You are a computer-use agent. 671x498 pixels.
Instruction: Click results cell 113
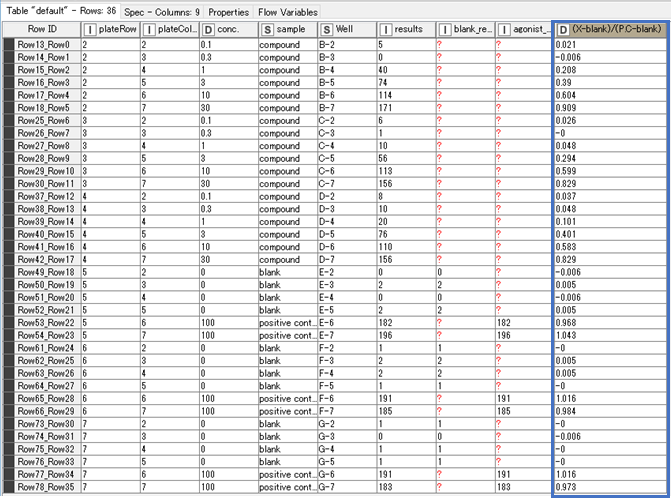click(406, 171)
